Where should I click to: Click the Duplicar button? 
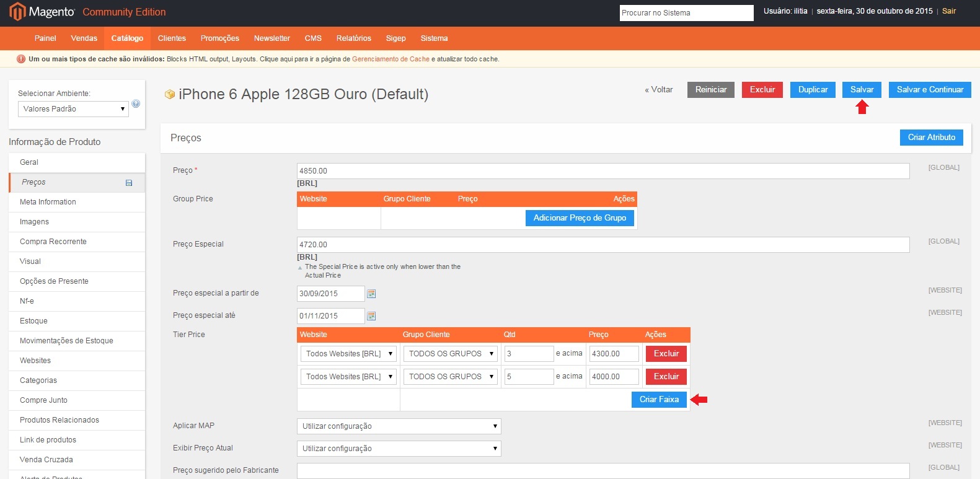tap(813, 90)
